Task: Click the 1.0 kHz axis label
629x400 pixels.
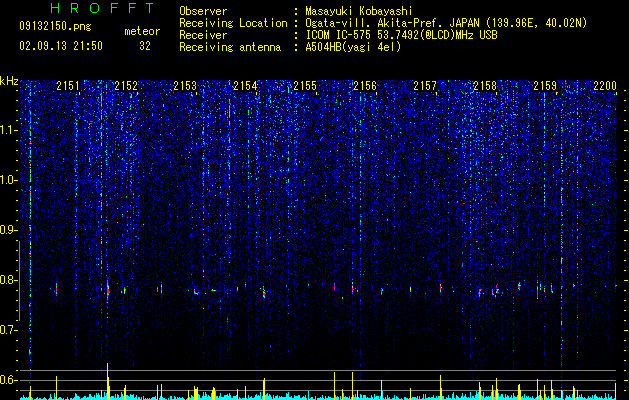Action: (8, 180)
